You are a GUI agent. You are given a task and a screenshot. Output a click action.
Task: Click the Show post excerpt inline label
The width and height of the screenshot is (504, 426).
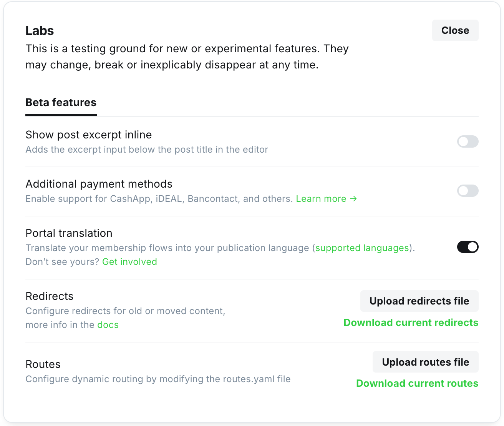pyautogui.click(x=89, y=135)
